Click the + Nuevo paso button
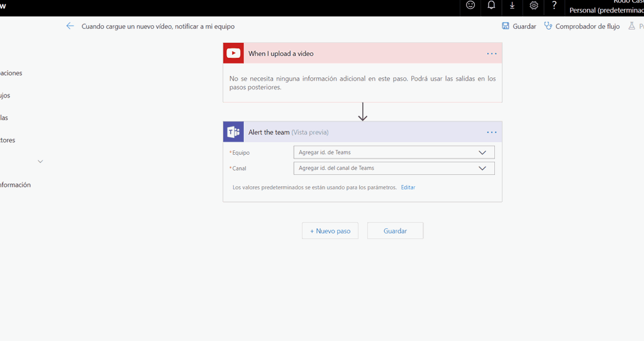This screenshot has width=644, height=341. [330, 231]
